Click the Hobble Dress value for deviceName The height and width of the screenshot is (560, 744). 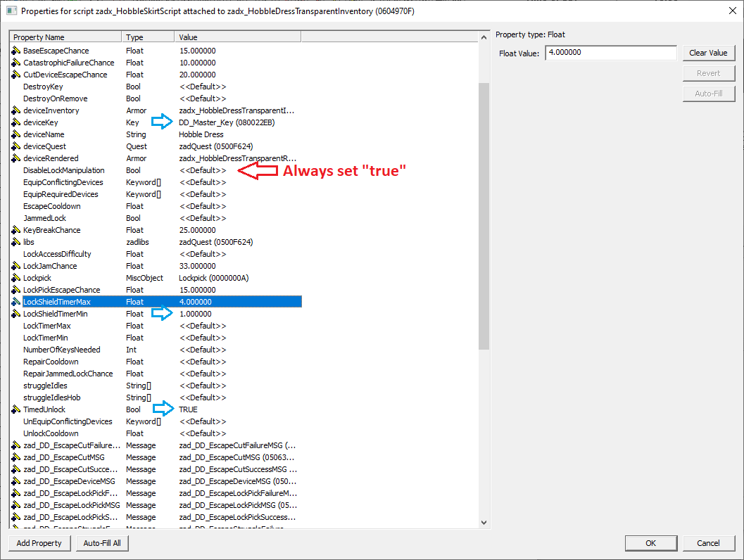pos(201,134)
